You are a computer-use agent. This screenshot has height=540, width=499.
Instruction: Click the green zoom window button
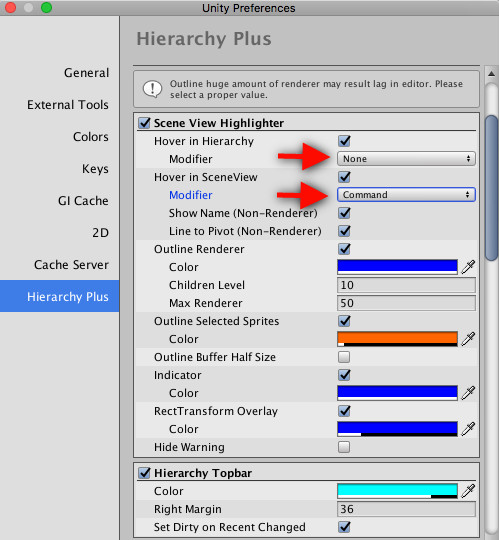click(46, 7)
